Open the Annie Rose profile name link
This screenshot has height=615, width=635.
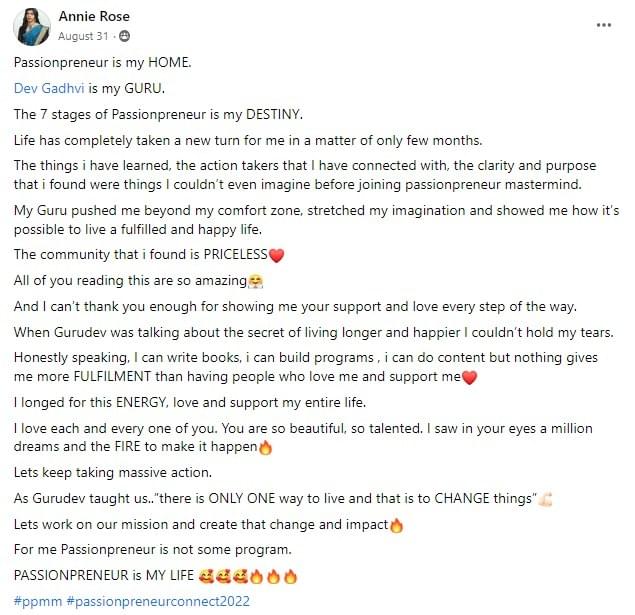(94, 17)
